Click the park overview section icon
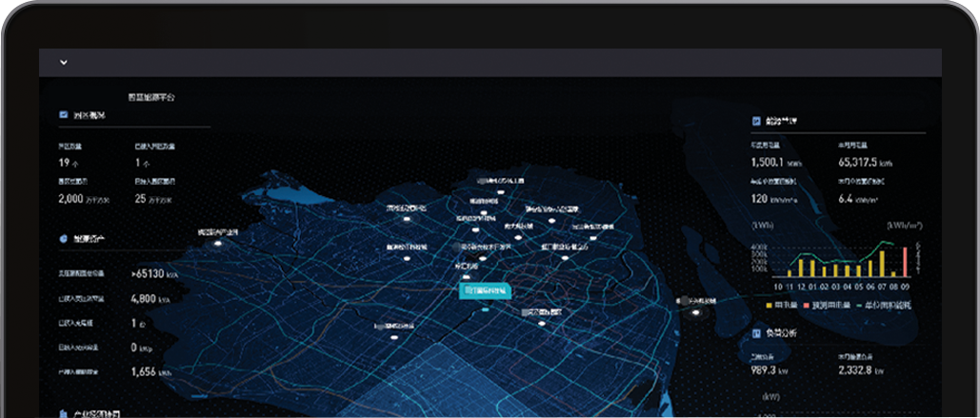Image resolution: width=980 pixels, height=418 pixels. [x=64, y=115]
